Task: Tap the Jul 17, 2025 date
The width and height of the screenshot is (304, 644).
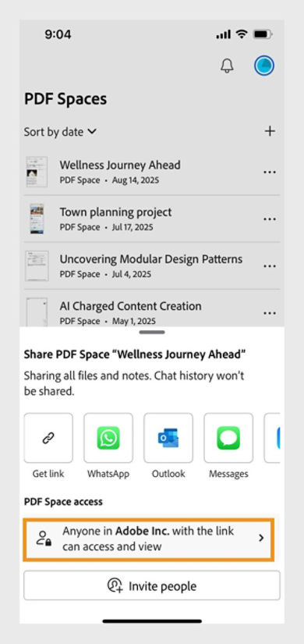Action: [x=133, y=227]
